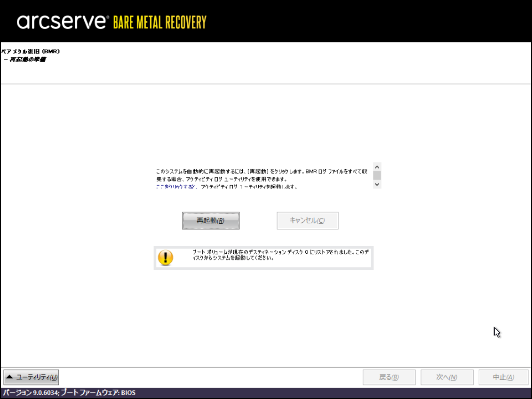The image size is (532, 399).
Task: Click the yellow warning exclamation icon
Action: point(166,258)
